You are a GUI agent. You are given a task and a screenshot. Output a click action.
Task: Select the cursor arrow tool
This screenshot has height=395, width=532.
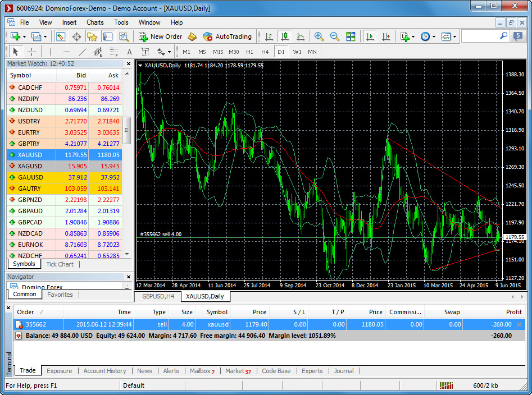(x=15, y=52)
